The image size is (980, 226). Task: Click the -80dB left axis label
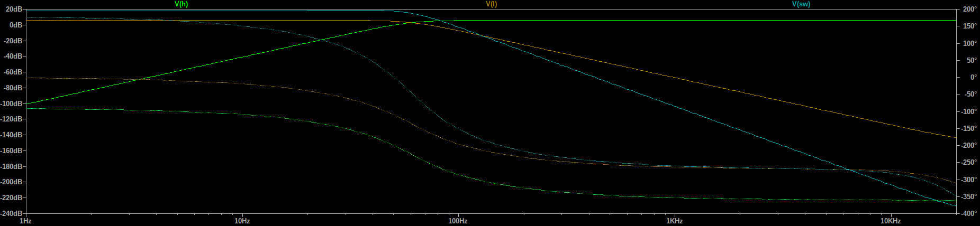(13, 88)
